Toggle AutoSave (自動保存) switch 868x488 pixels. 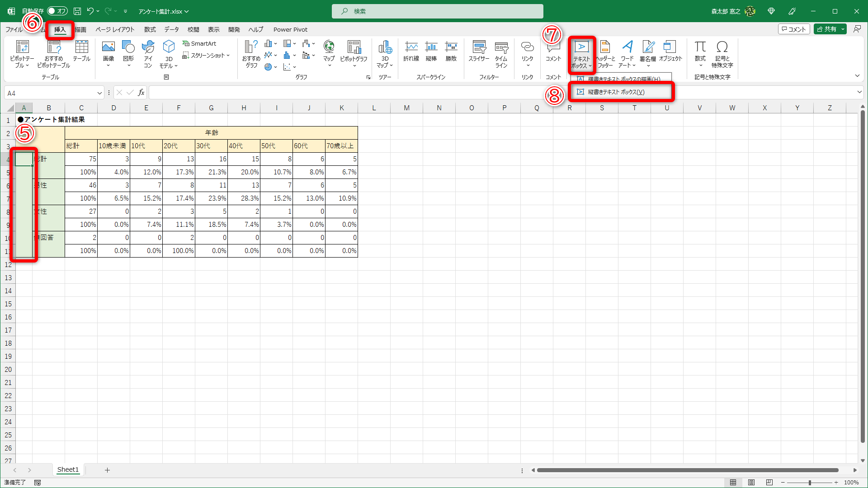pyautogui.click(x=57, y=11)
